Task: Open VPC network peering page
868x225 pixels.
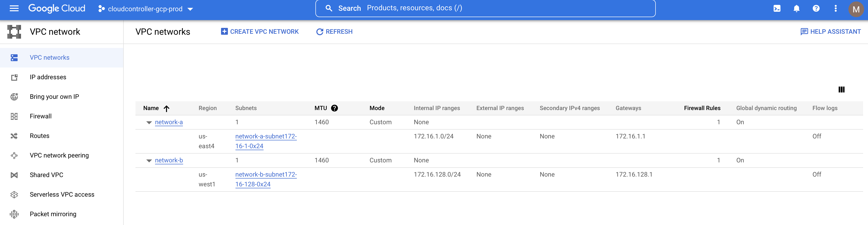Action: 59,155
